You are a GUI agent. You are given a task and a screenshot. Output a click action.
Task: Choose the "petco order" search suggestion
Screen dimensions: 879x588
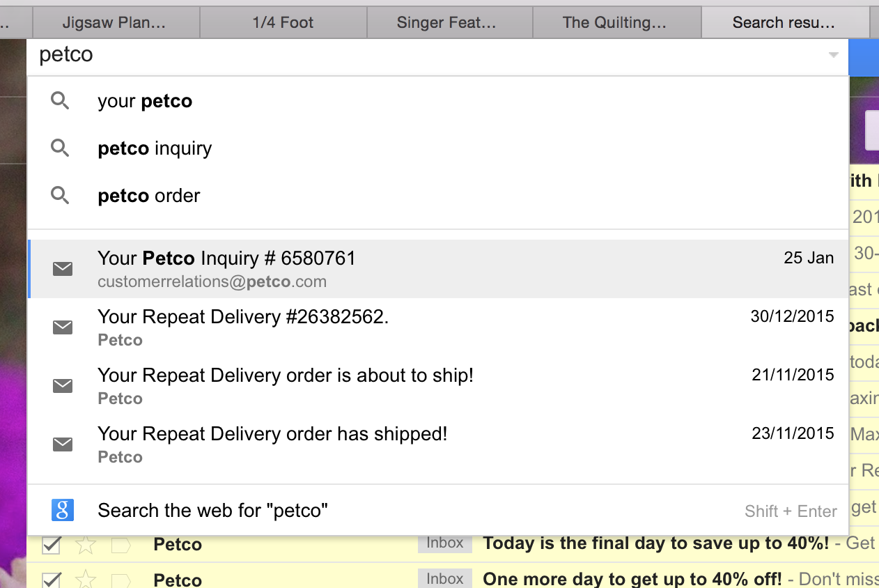[438, 196]
